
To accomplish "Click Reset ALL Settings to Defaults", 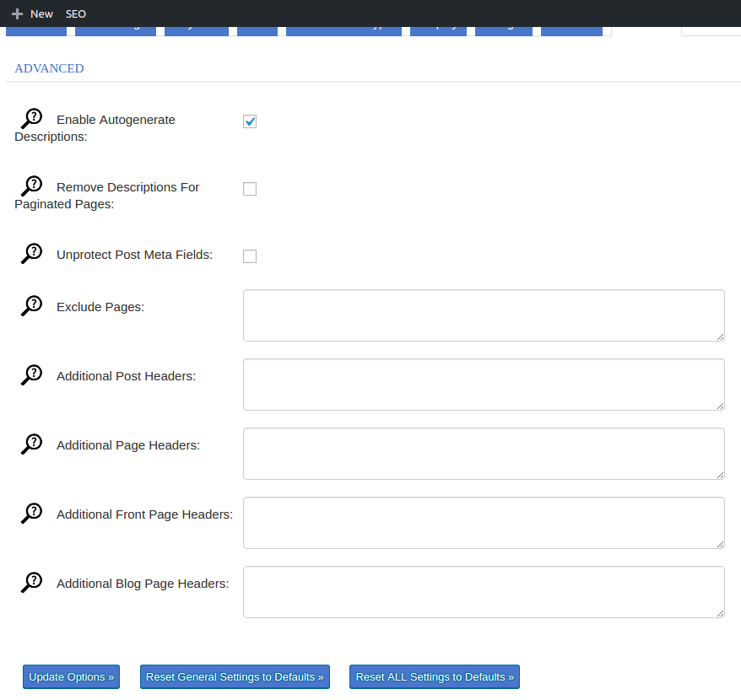I will [434, 676].
